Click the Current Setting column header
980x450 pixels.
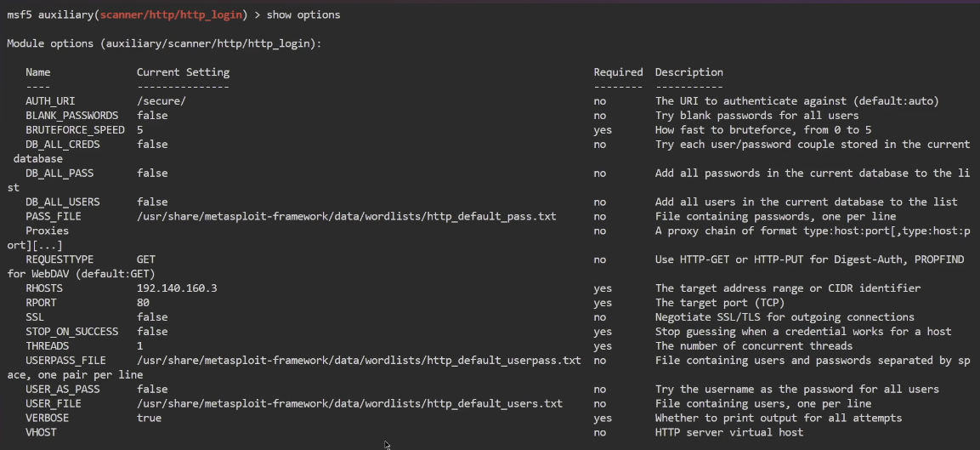coord(183,72)
